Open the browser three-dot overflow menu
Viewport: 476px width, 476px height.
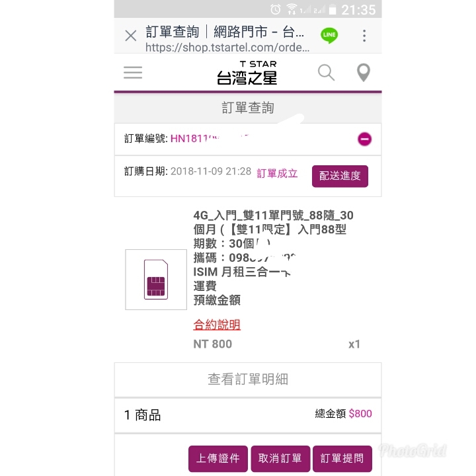coord(364,36)
